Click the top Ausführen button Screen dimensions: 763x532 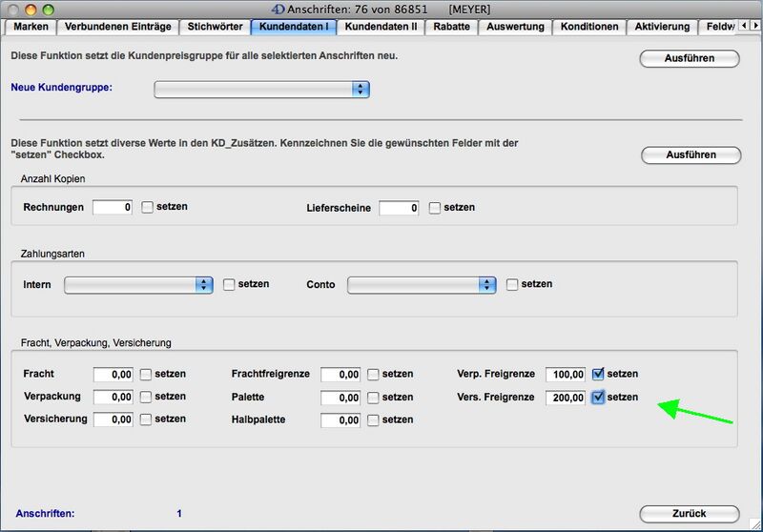pos(689,59)
